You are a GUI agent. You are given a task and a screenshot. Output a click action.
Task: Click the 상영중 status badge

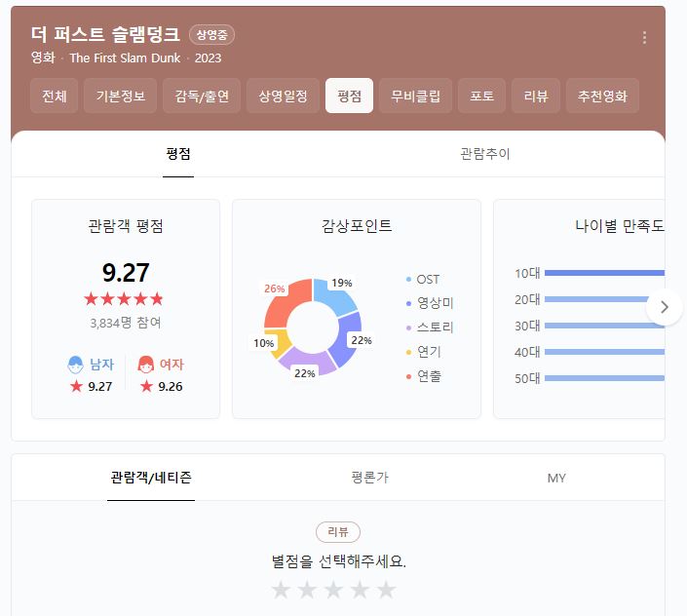pyautogui.click(x=211, y=35)
